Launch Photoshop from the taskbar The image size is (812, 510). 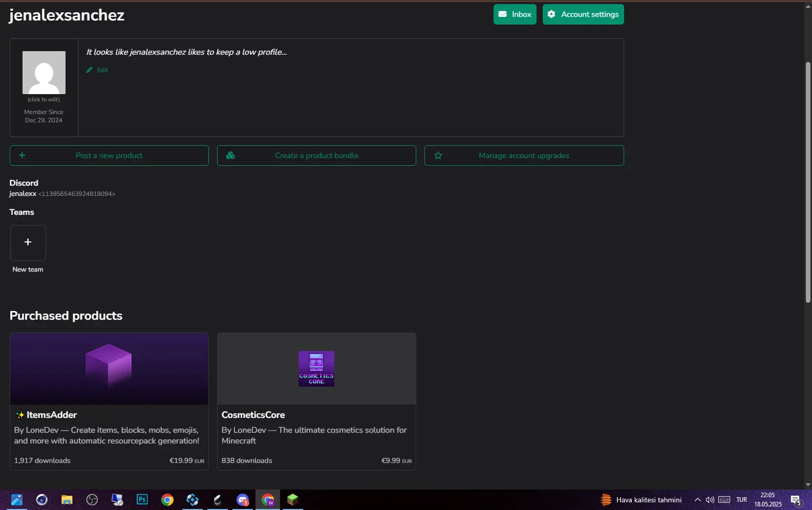tap(142, 500)
